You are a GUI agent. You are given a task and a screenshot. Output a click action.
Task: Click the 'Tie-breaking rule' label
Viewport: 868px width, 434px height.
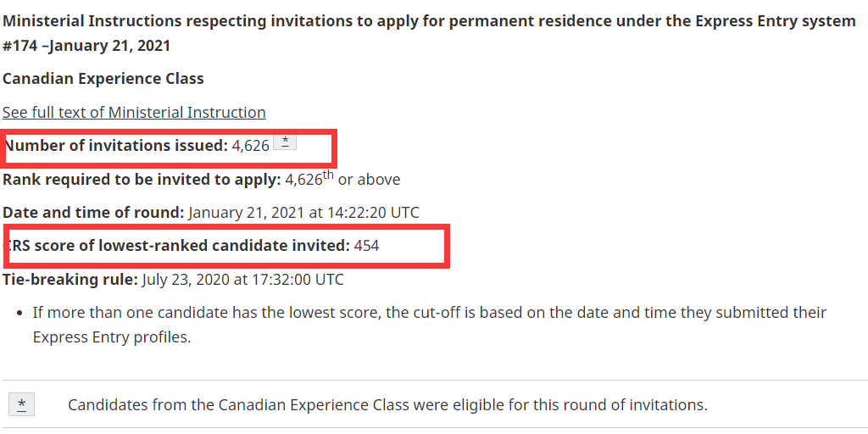click(x=70, y=279)
